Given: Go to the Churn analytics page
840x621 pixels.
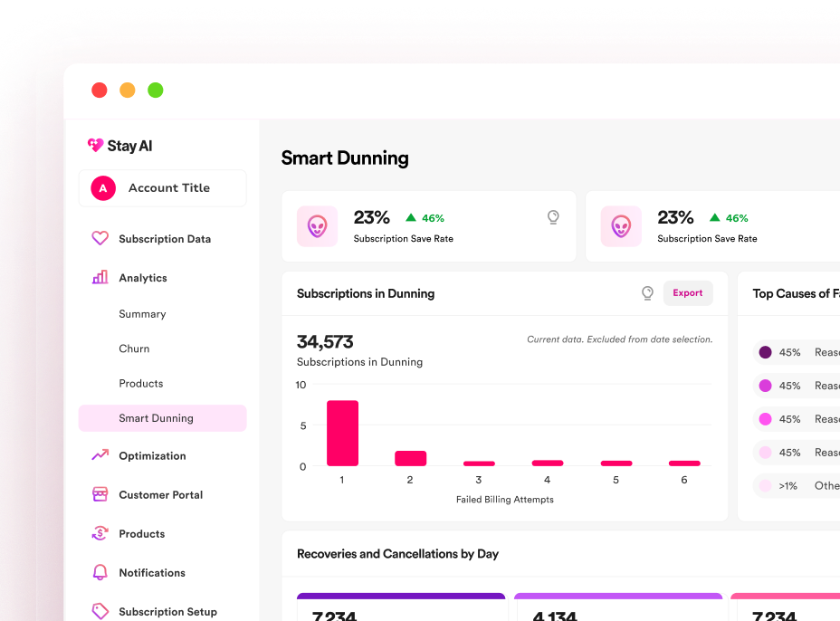Looking at the screenshot, I should [x=134, y=349].
